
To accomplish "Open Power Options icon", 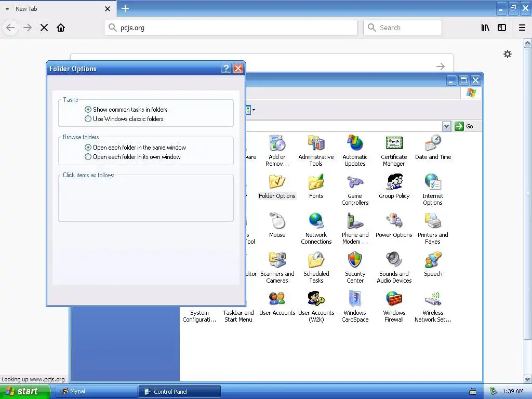I will (x=394, y=225).
